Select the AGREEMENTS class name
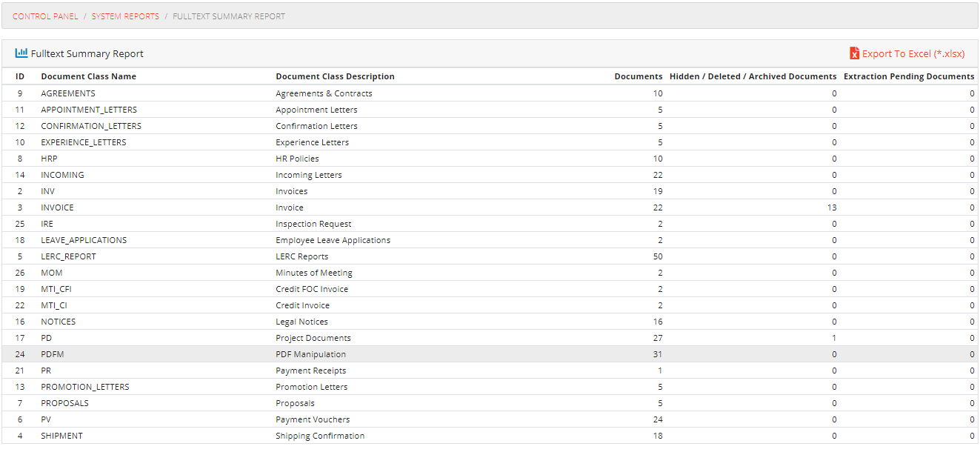This screenshot has height=455, width=980. 68,93
